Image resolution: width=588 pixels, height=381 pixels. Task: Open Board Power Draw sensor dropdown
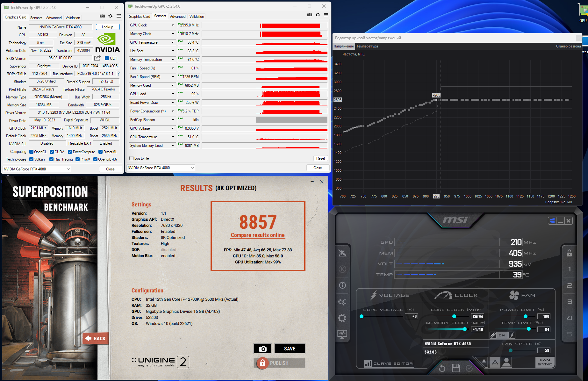coord(173,103)
